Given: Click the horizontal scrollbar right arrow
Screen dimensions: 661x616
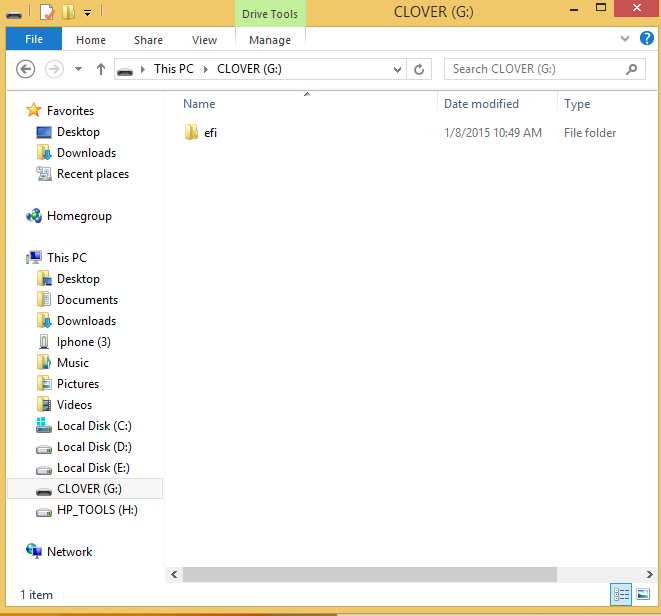Looking at the screenshot, I should click(650, 574).
